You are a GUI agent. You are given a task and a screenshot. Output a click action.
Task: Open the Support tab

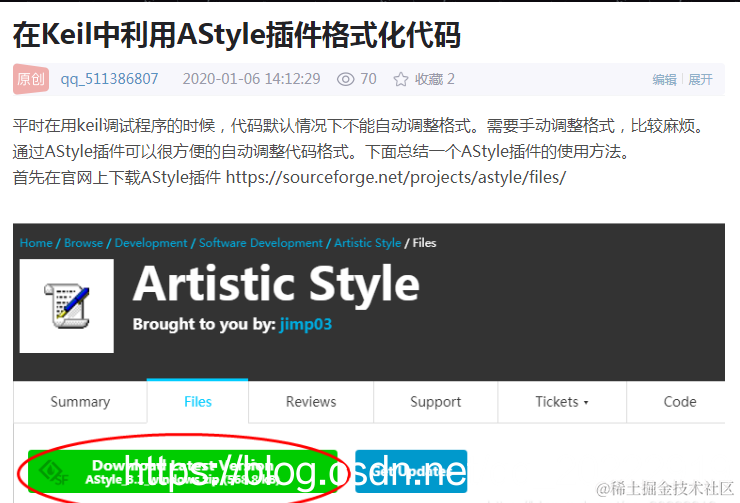pos(436,402)
